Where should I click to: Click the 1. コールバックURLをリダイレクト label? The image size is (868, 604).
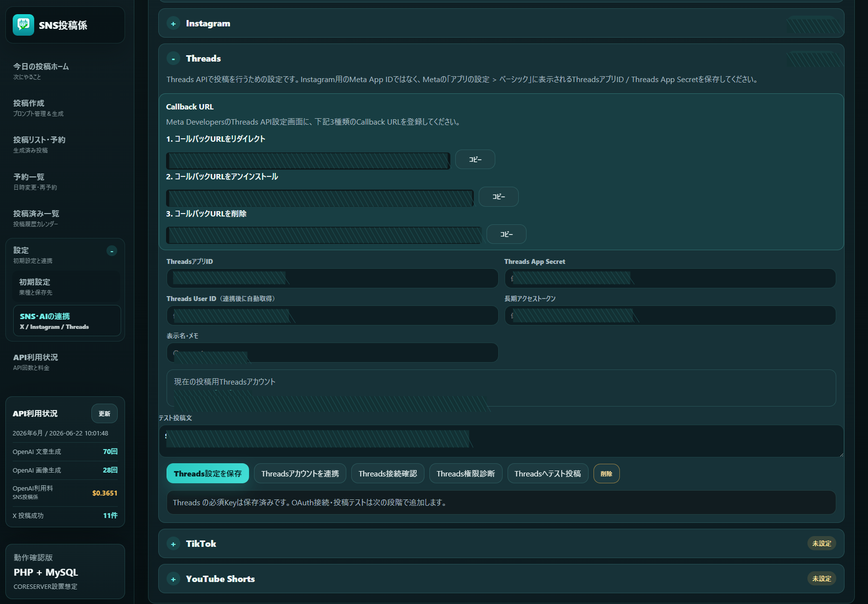point(215,139)
